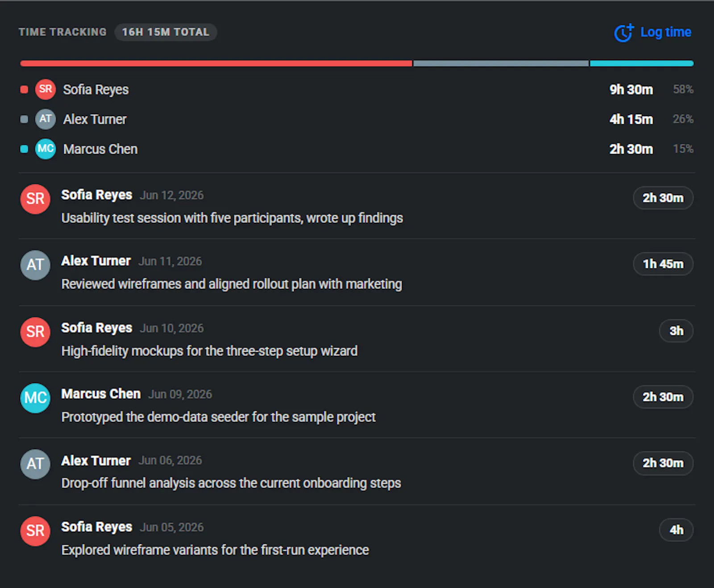Click the red legend square for Sofia Reyes
This screenshot has height=588, width=714.
click(24, 90)
